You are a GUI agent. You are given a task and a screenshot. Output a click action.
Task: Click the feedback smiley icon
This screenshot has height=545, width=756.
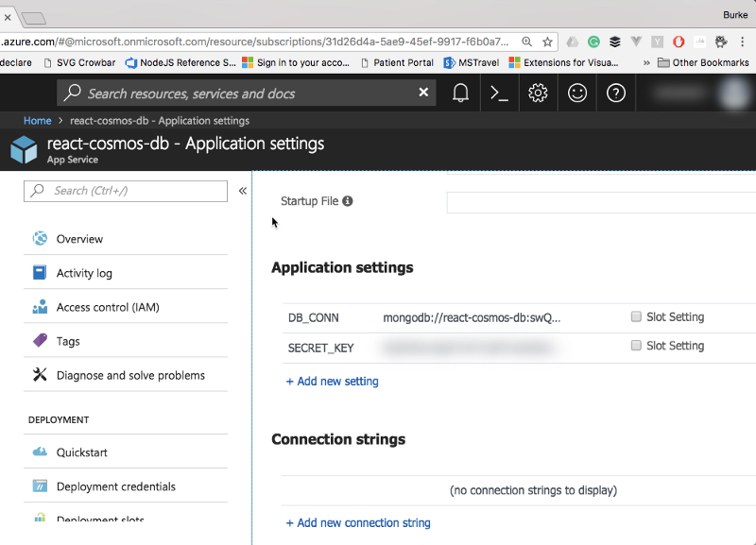coord(577,93)
